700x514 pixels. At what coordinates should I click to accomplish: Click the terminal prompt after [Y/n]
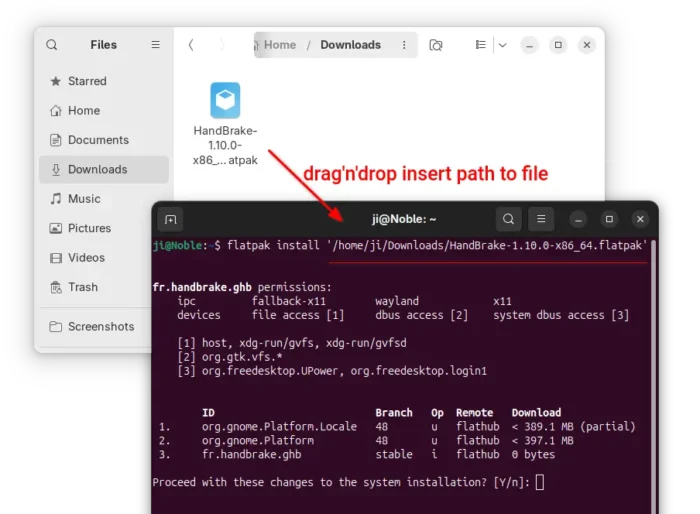point(540,483)
